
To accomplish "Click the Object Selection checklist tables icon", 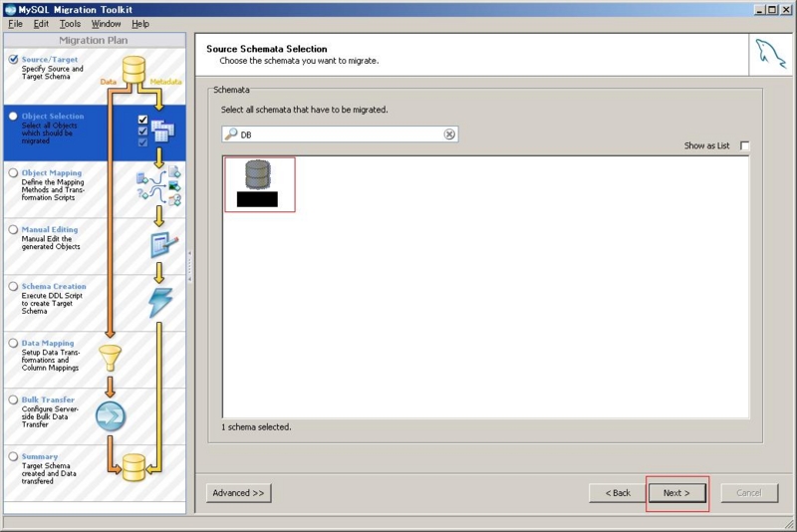I will 156,131.
